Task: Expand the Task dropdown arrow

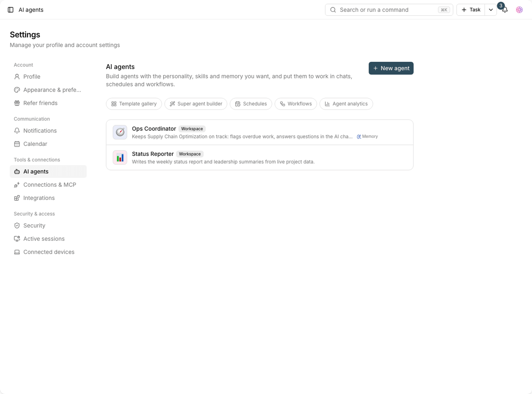Action: [491, 10]
